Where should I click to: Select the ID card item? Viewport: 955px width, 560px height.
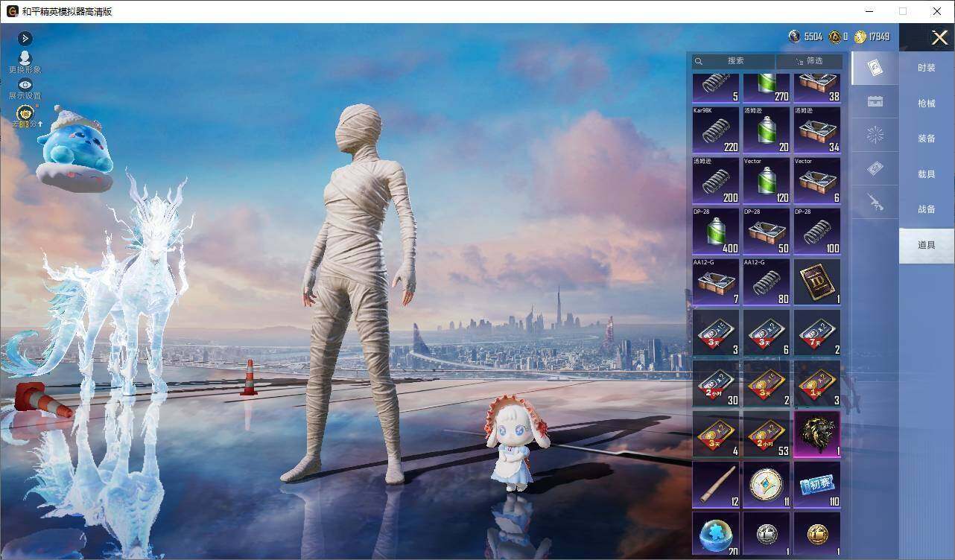817,281
